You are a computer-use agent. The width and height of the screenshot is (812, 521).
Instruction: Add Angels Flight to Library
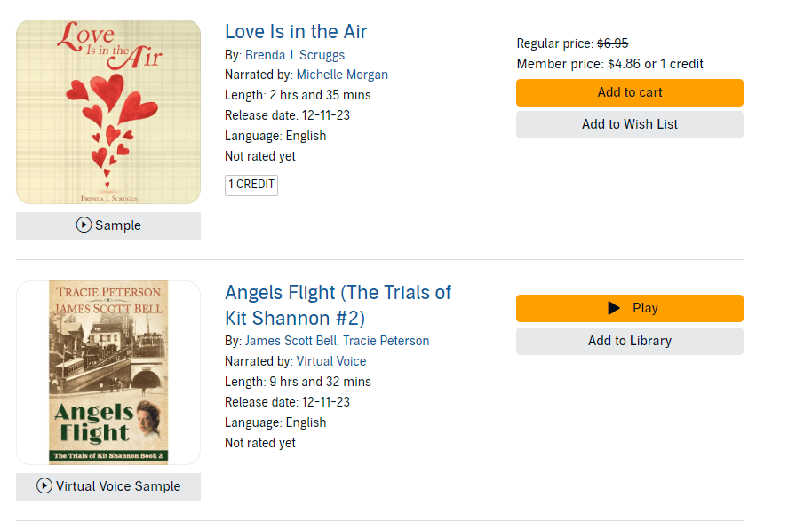[629, 341]
